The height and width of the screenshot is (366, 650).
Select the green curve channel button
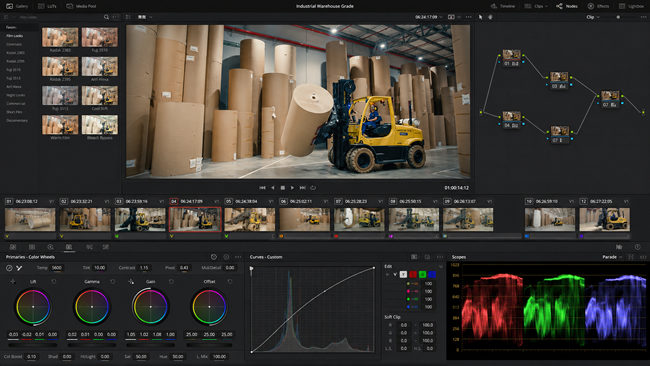[x=422, y=274]
